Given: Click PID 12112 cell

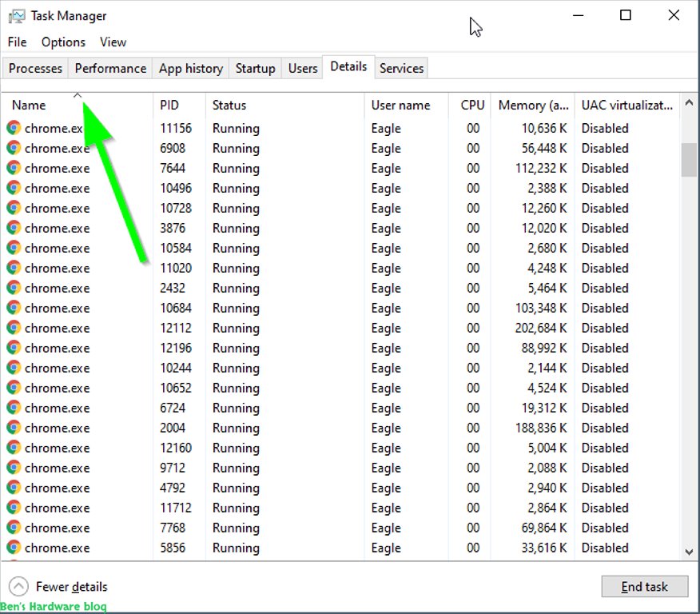Looking at the screenshot, I should (x=176, y=328).
